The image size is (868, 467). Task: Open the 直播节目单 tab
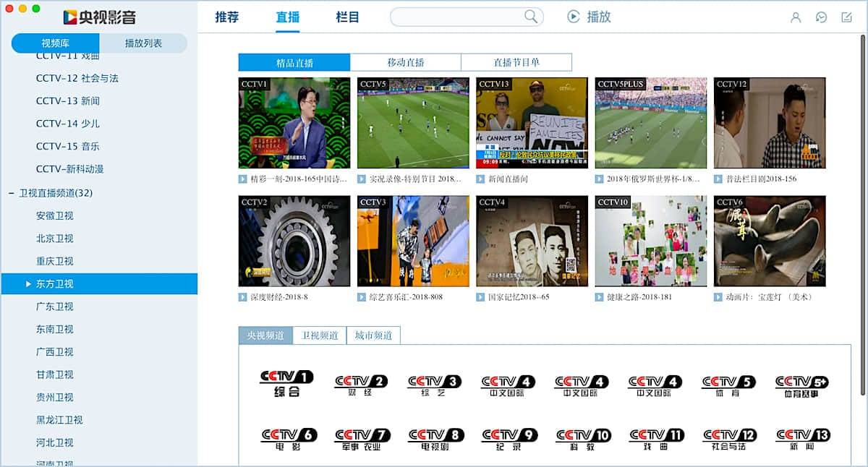pyautogui.click(x=516, y=62)
